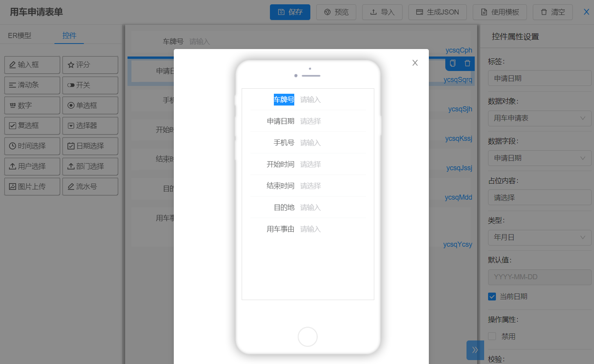
Task: Close the phone preview dialog
Action: tap(415, 63)
